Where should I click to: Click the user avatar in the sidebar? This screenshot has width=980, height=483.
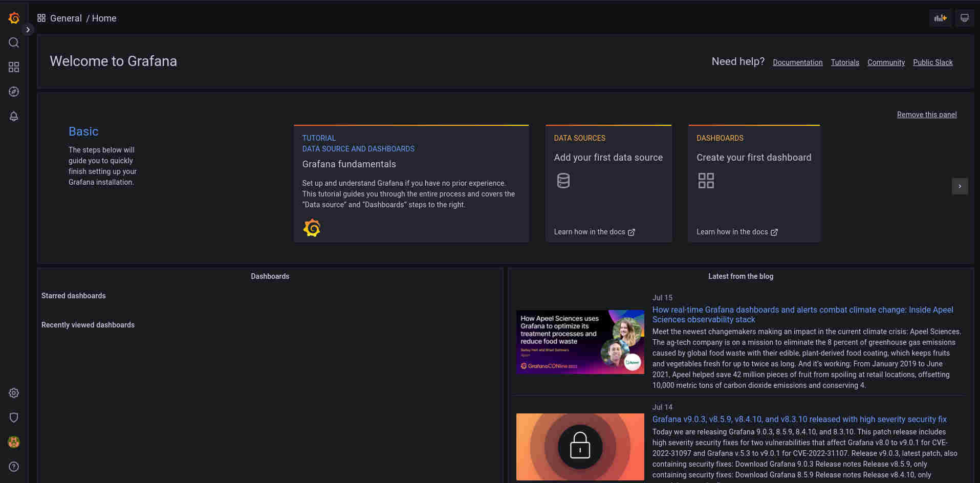14,442
